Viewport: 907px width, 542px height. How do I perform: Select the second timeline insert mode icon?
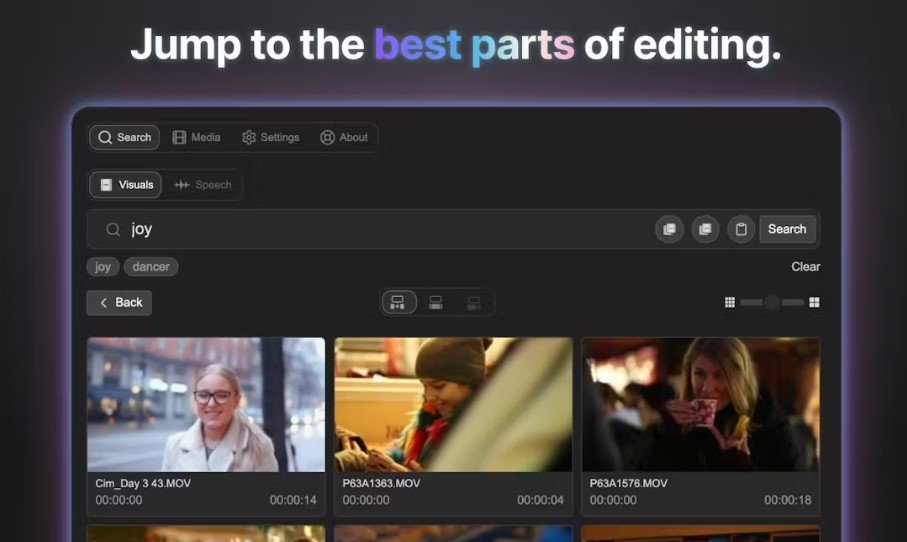pyautogui.click(x=436, y=303)
